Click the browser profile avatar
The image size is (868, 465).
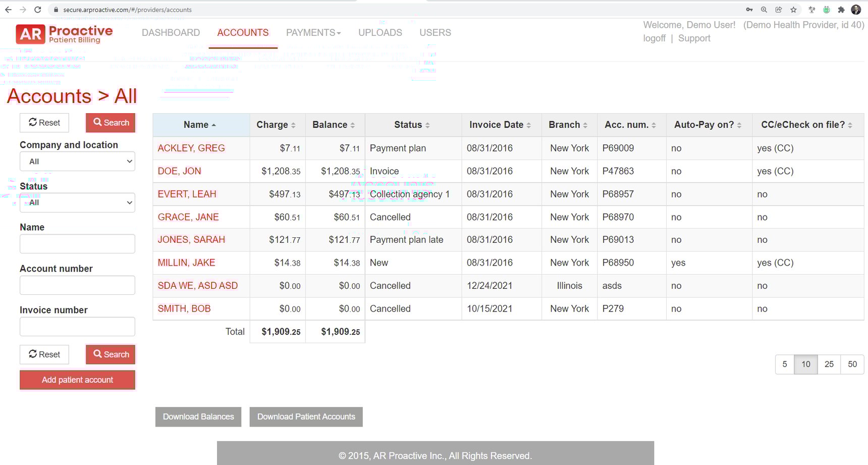(857, 9)
